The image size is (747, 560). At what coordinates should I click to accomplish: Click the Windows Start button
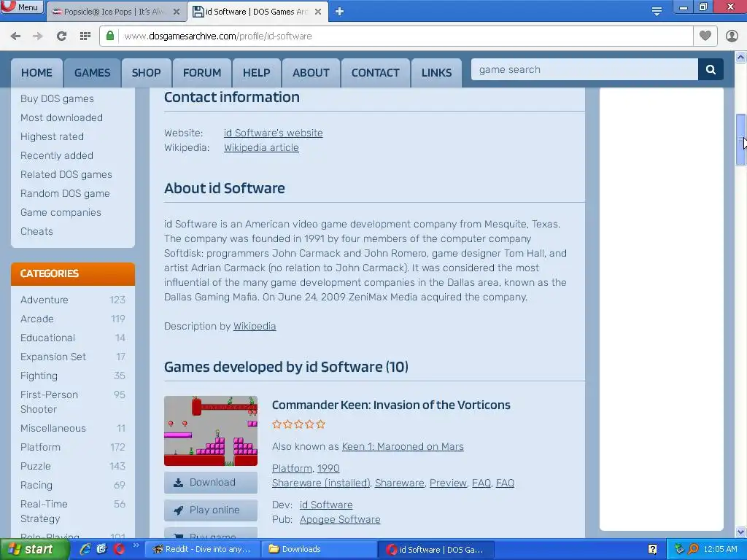(34, 549)
